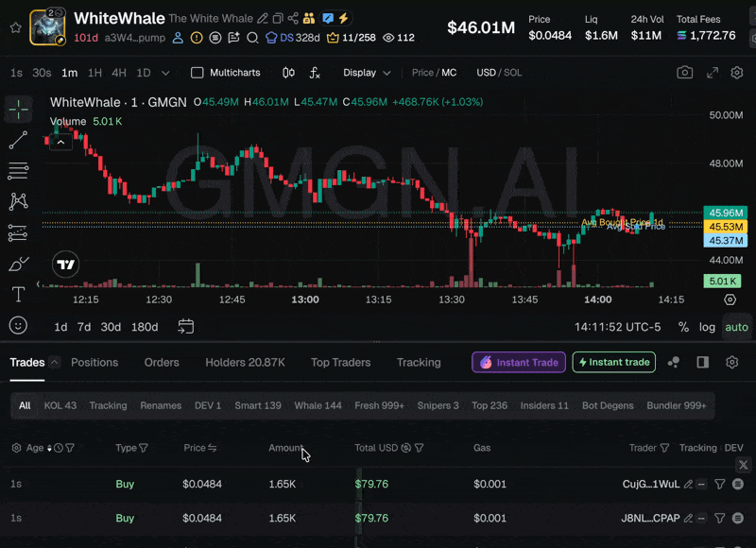Switch to the Positions tab
The height and width of the screenshot is (548, 756).
coord(94,363)
